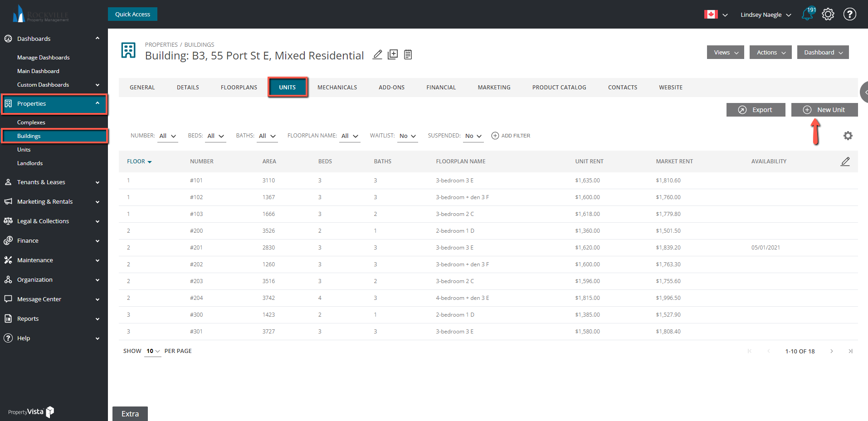Image resolution: width=868 pixels, height=421 pixels.
Task: Open the Contacts tab
Action: coord(623,88)
